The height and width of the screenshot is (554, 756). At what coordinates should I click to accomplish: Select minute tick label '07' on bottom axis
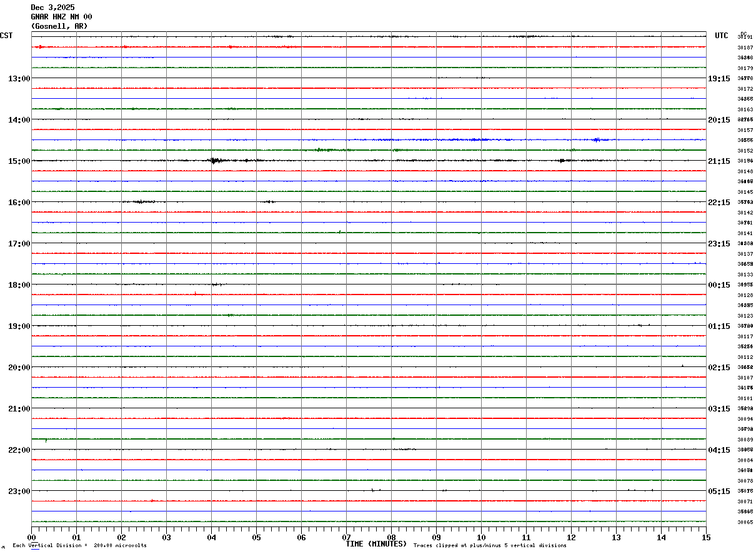click(x=347, y=537)
